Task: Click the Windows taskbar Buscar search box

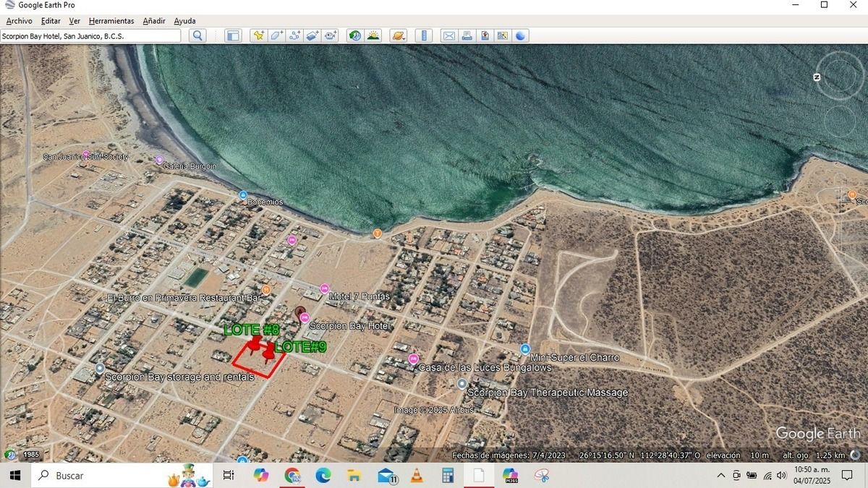Action: point(123,475)
